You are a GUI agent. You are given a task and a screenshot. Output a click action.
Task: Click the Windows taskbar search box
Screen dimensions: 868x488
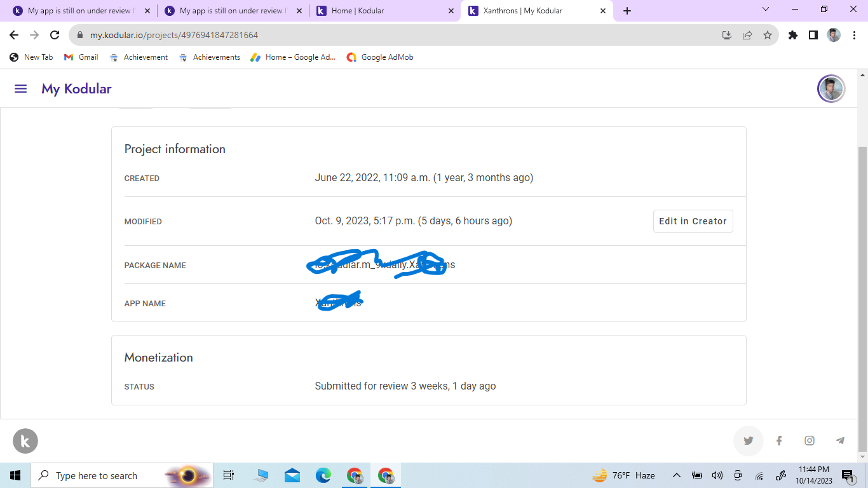pos(121,475)
